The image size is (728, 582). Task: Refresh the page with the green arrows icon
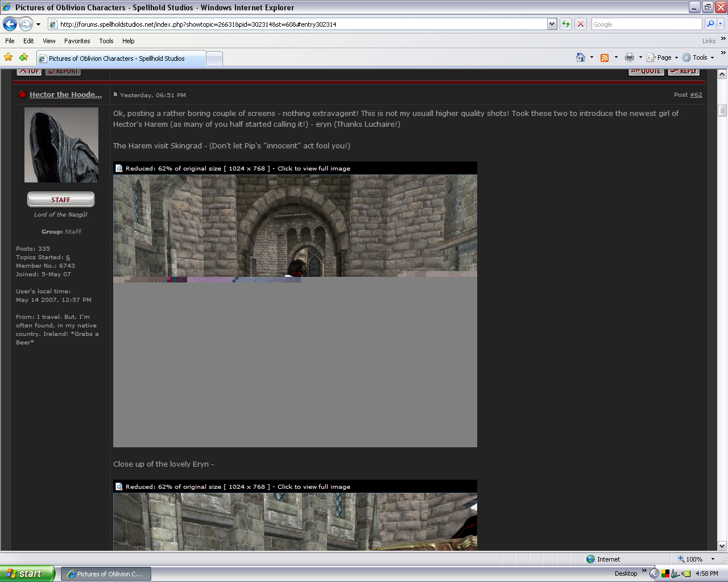(x=565, y=24)
